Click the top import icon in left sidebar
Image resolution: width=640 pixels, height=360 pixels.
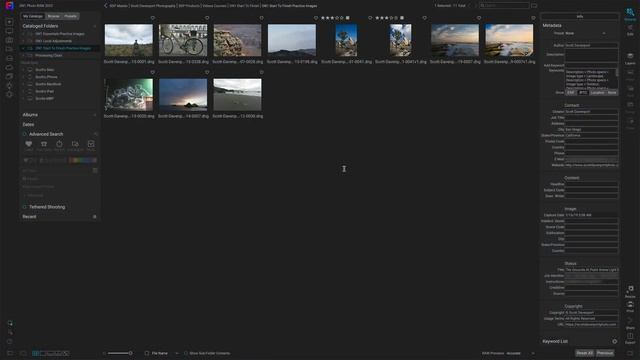9,22
